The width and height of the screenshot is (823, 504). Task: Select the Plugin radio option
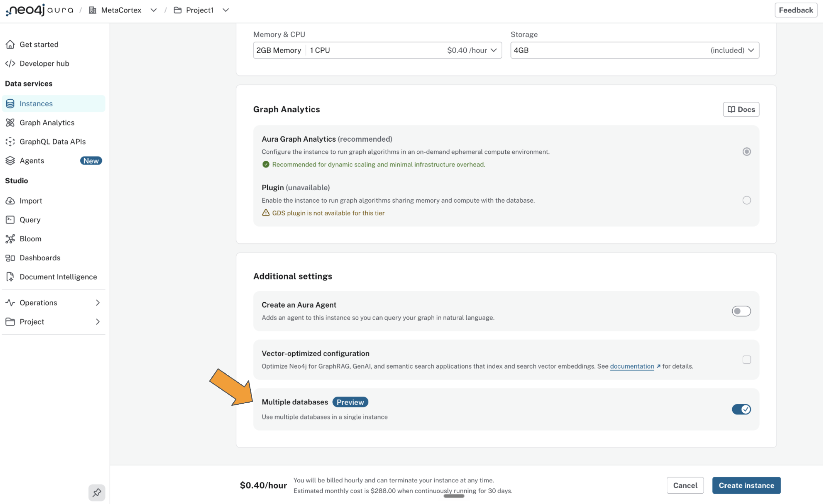pos(747,200)
